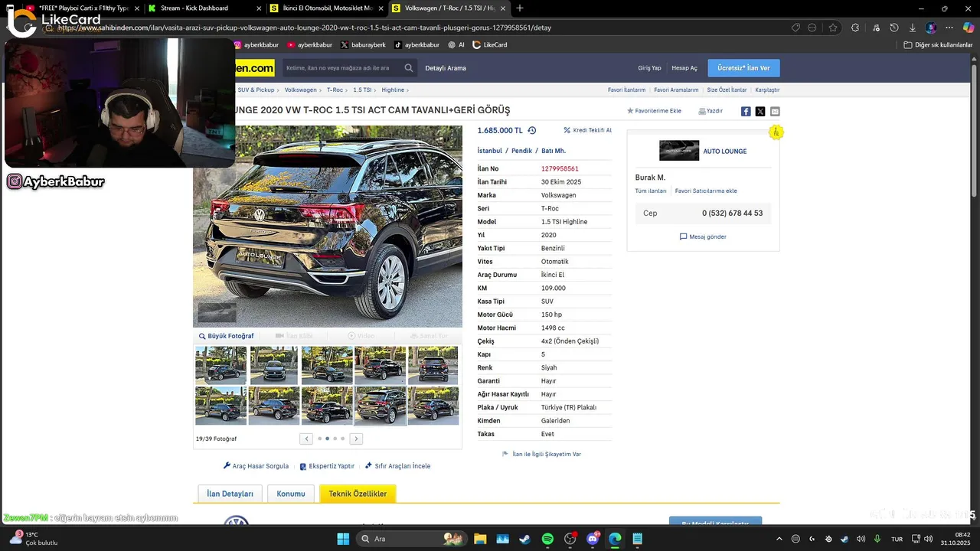Click Mesaj gönder link

703,236
